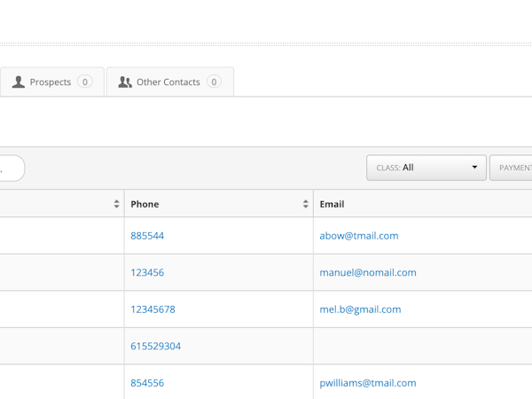Image resolution: width=532 pixels, height=399 pixels.
Task: Select phone number 615529304
Action: (x=155, y=347)
